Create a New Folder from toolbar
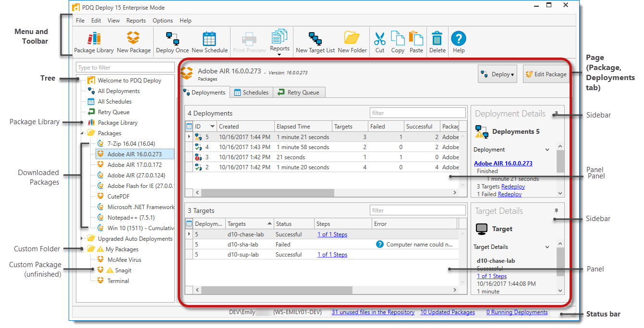The image size is (644, 328). (x=352, y=38)
